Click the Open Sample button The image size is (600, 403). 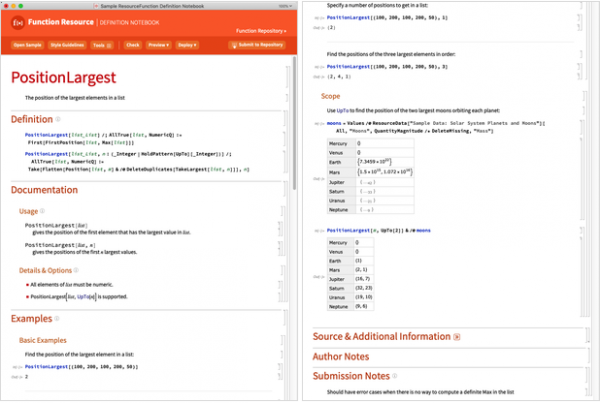click(28, 45)
